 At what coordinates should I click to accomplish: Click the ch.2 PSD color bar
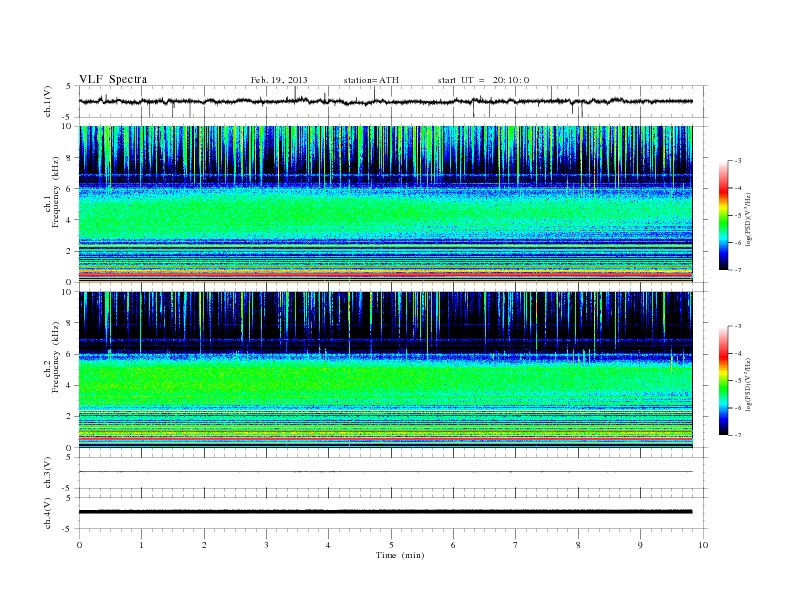click(x=723, y=381)
